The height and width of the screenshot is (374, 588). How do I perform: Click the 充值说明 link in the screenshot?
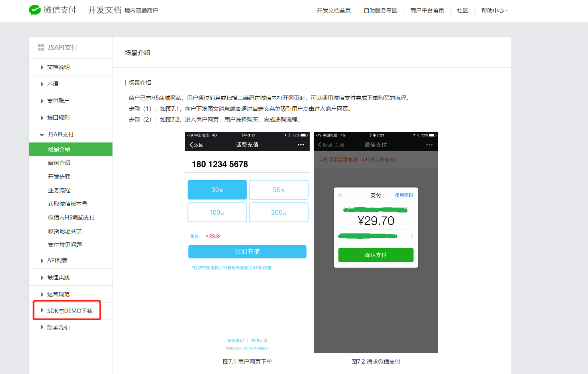pyautogui.click(x=235, y=341)
